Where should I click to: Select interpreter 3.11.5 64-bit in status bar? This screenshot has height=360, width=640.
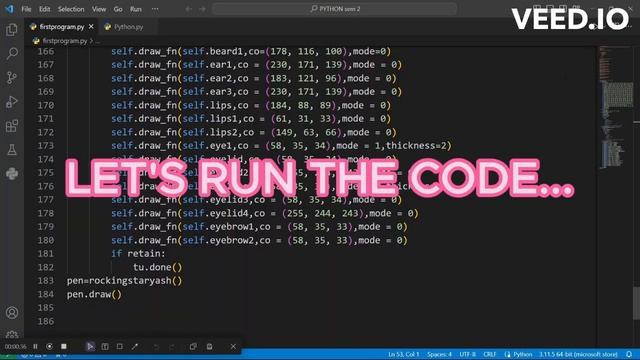tap(578, 354)
